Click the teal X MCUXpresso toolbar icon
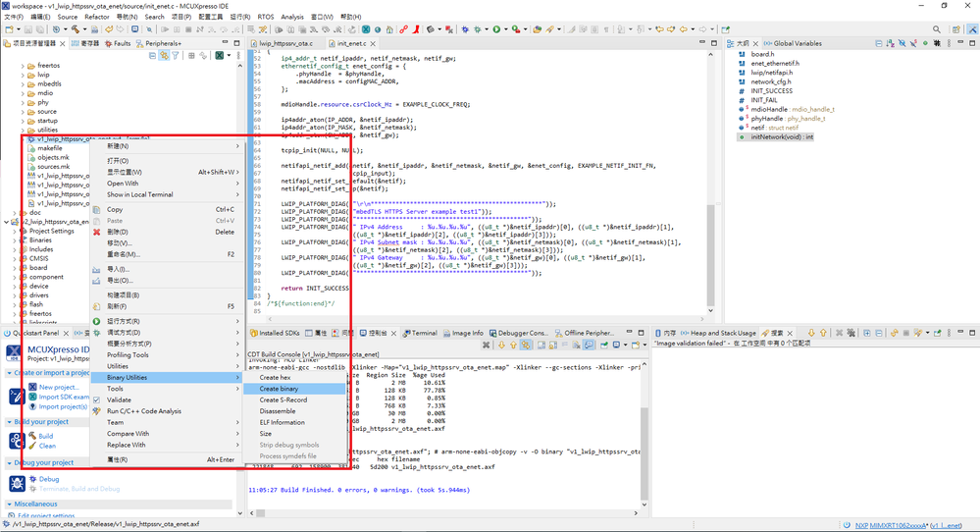 (x=366, y=29)
